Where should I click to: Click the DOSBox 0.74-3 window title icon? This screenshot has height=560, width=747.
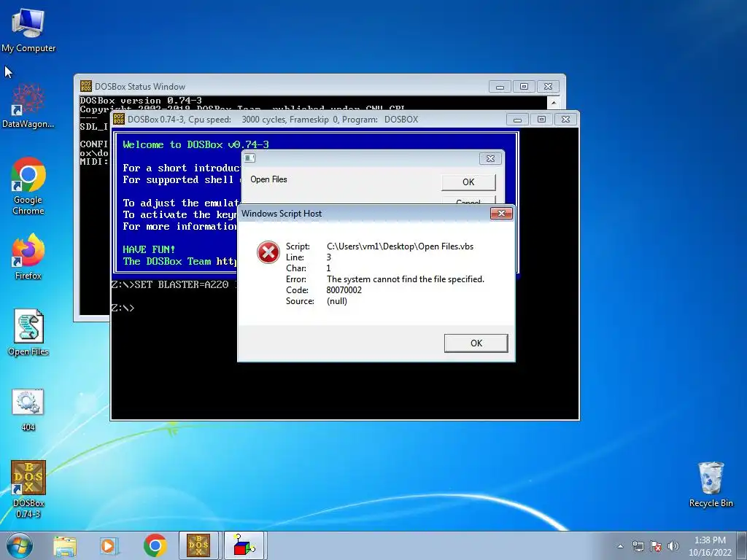tap(119, 119)
